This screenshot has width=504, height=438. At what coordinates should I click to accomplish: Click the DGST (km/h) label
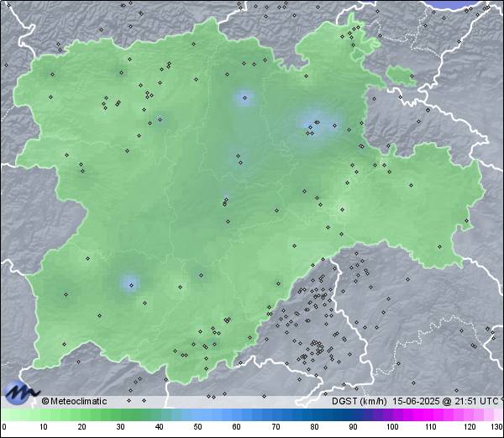360,401
